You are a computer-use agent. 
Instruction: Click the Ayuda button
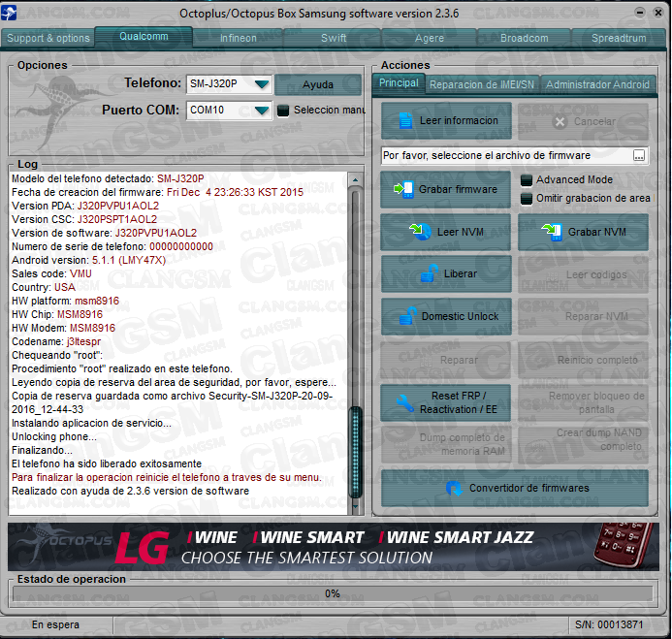(x=318, y=85)
